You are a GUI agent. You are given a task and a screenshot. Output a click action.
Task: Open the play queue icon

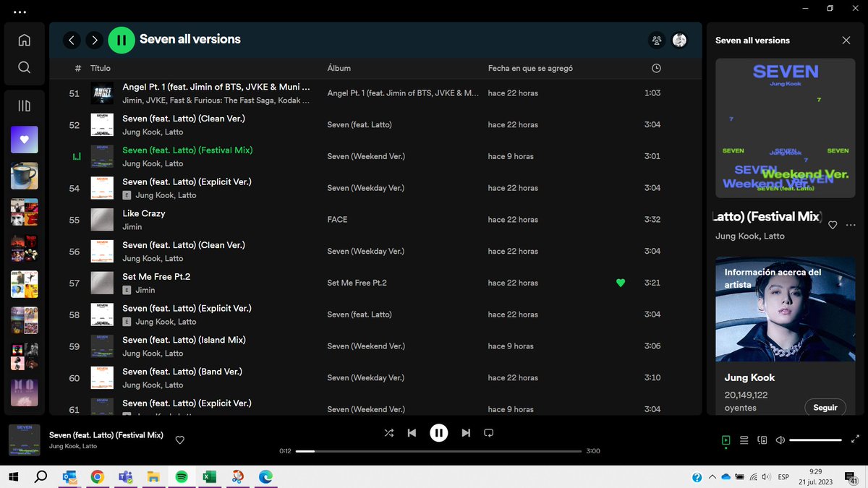point(744,440)
